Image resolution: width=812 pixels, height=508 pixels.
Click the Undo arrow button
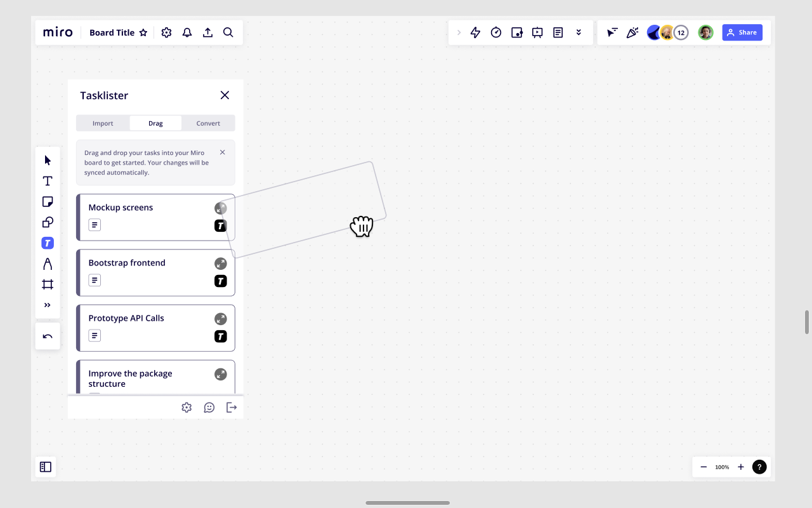(x=48, y=337)
